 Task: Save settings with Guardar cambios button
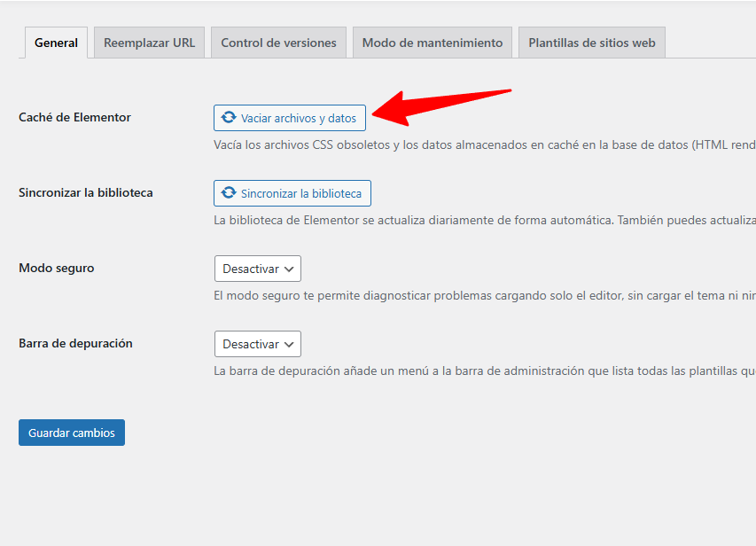tap(72, 433)
